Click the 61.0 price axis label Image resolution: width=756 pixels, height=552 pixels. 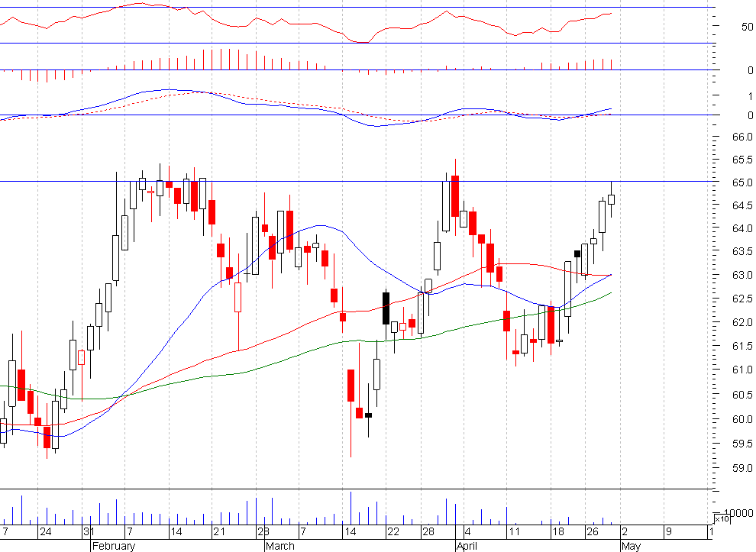coord(742,370)
